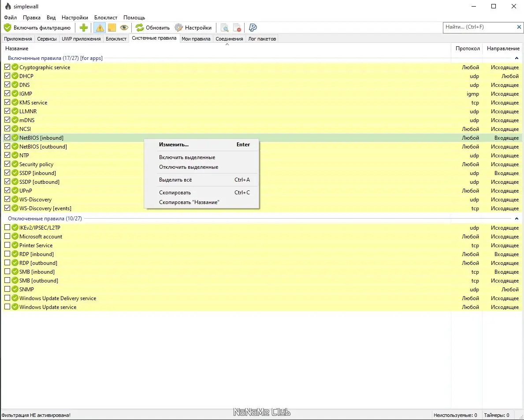Screen dimensions: 524x420
Task: Open the Файл menu
Action: [11, 17]
